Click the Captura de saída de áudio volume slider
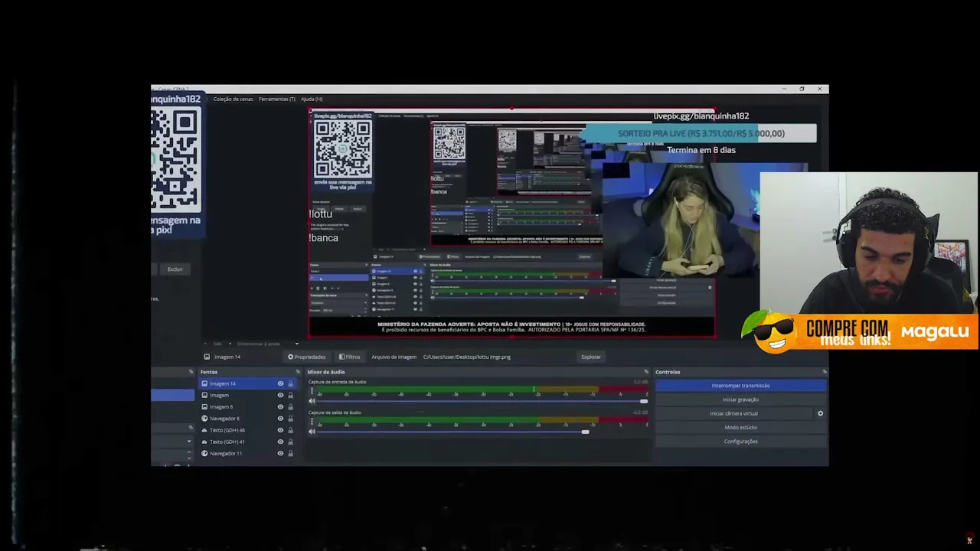 [483, 432]
